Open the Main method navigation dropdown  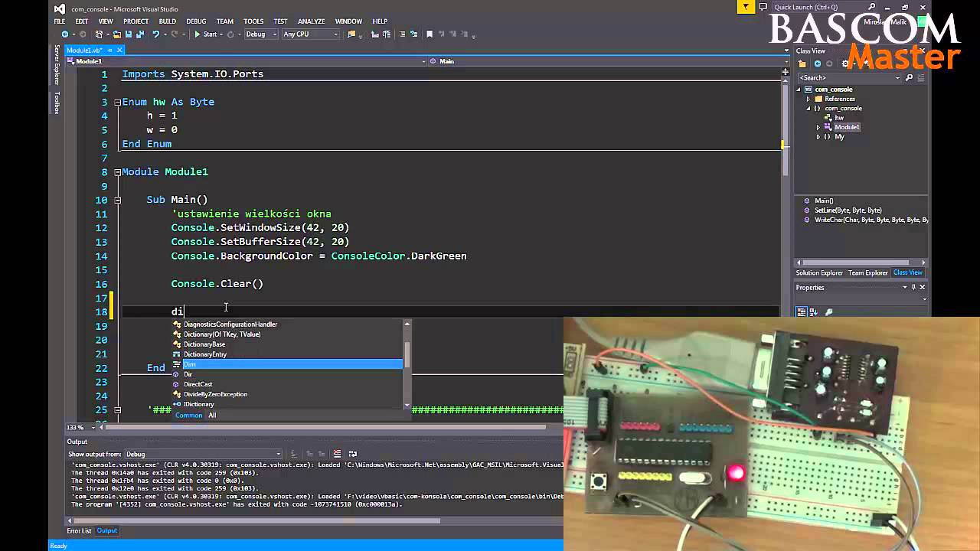tap(608, 61)
